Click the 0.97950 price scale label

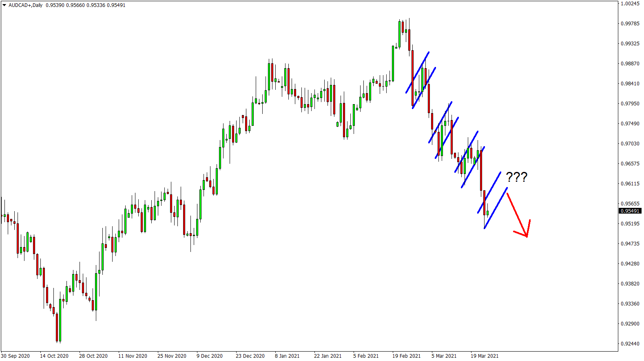coord(630,104)
